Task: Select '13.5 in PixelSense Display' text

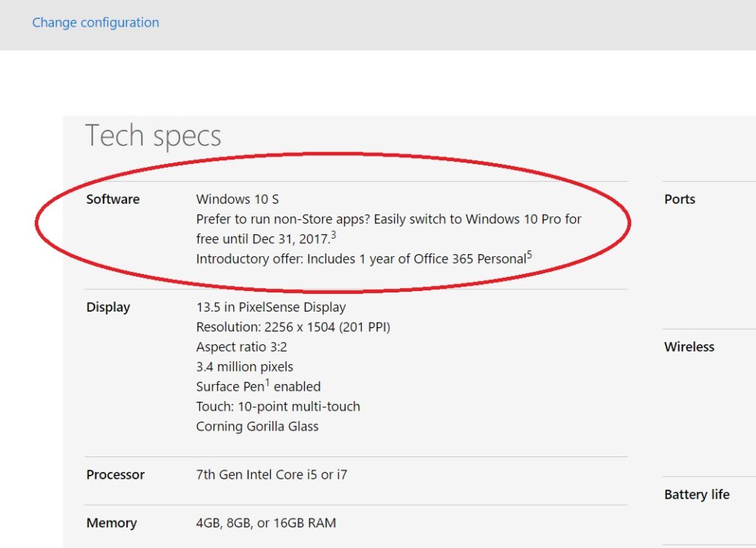Action: [x=271, y=307]
